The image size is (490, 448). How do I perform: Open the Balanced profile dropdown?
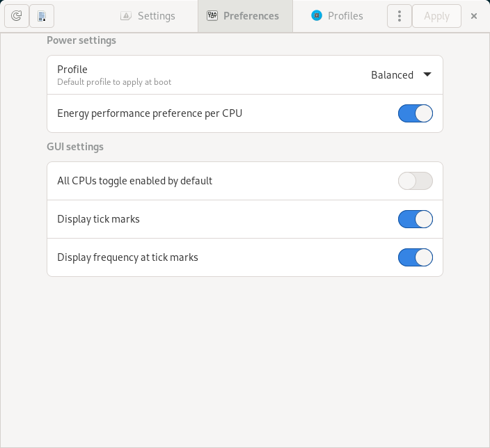tap(393, 75)
